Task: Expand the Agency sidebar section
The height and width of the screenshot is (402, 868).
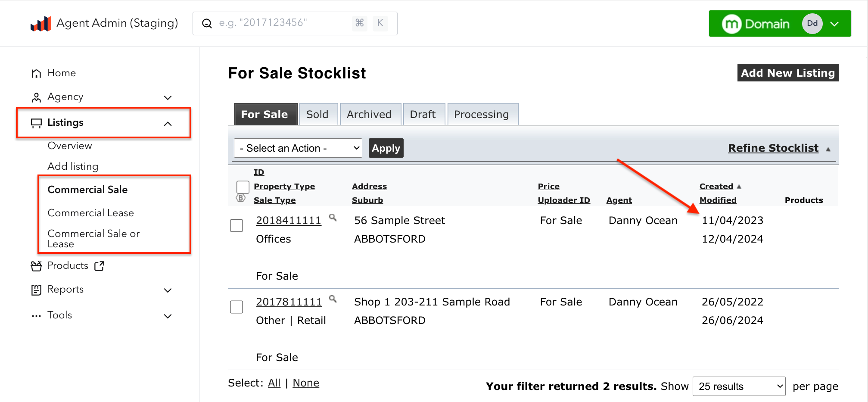Action: click(x=168, y=98)
